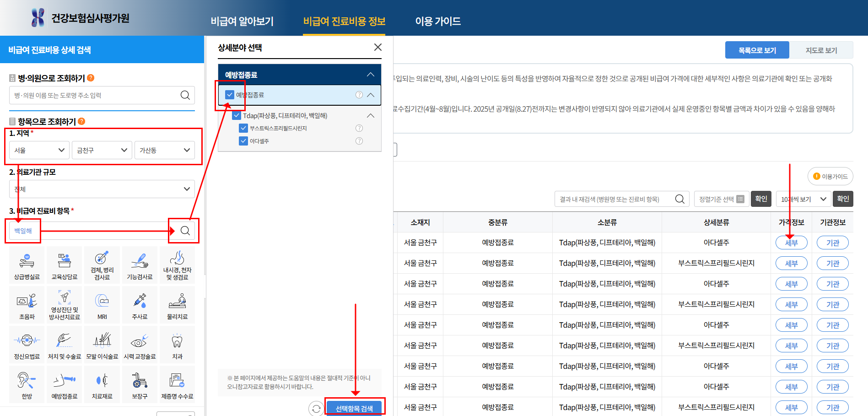868x416 pixels.
Task: Show help for 부스트릭스프리필드시린지 item
Action: [359, 128]
